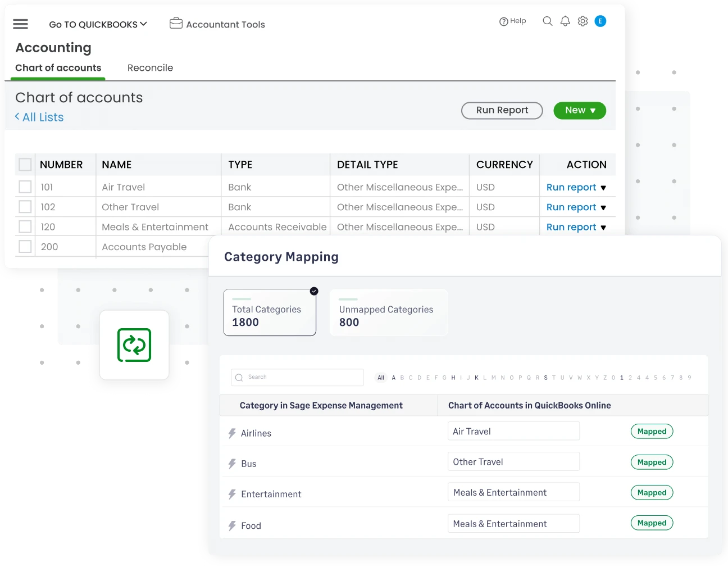This screenshot has width=728, height=567.
Task: Click the green sync arrows icon
Action: click(134, 345)
